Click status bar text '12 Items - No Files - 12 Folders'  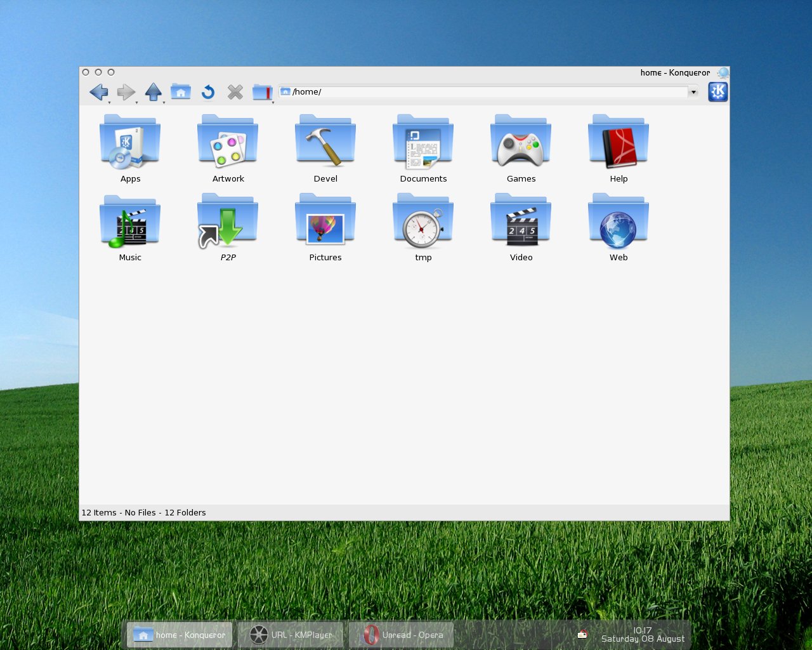click(143, 512)
